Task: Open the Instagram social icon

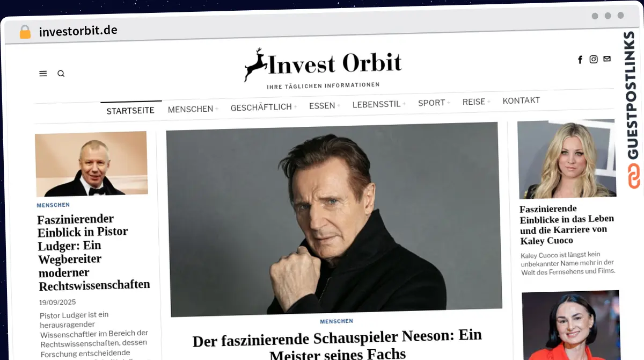Action: pyautogui.click(x=594, y=60)
